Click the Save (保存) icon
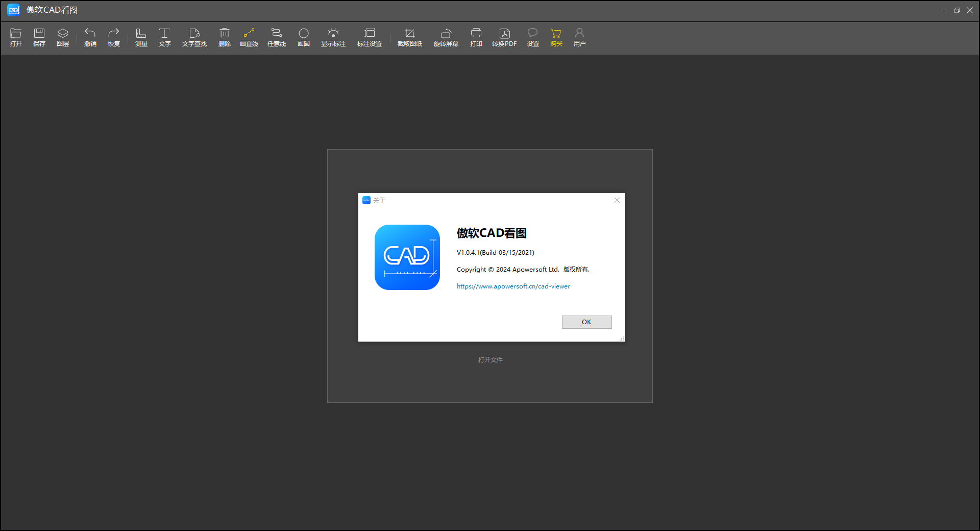Viewport: 980px width, 531px height. click(39, 34)
